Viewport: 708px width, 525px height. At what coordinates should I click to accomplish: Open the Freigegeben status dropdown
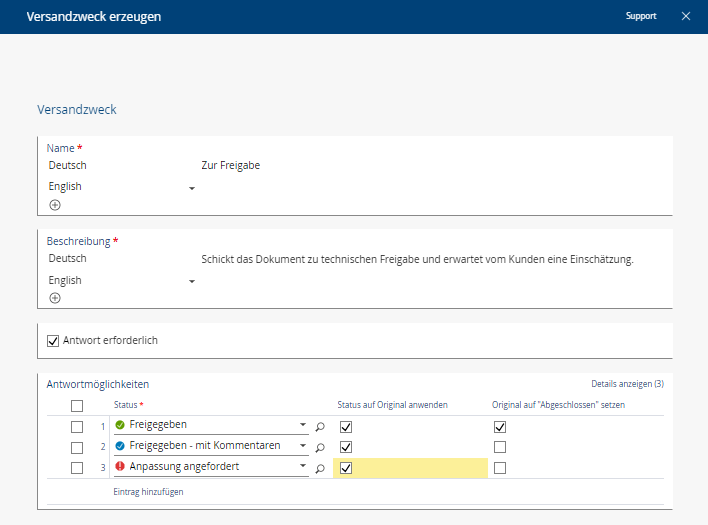tap(303, 425)
